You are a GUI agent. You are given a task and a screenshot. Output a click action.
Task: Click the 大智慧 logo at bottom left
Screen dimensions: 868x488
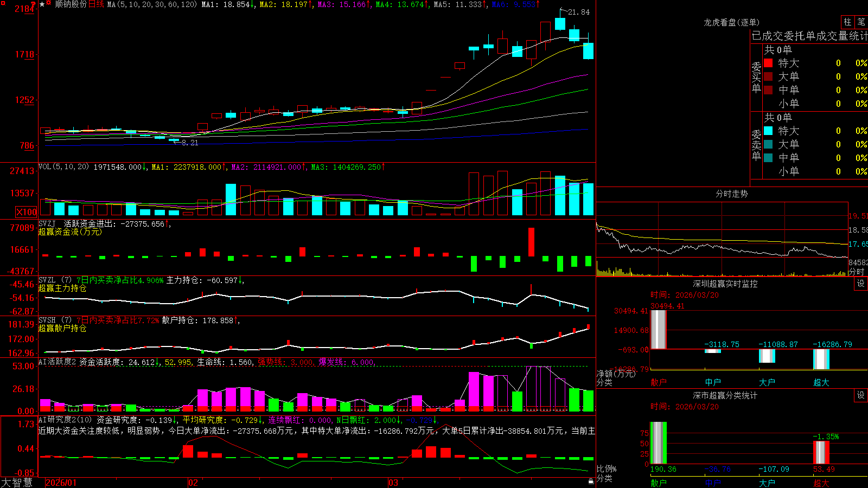pyautogui.click(x=17, y=483)
